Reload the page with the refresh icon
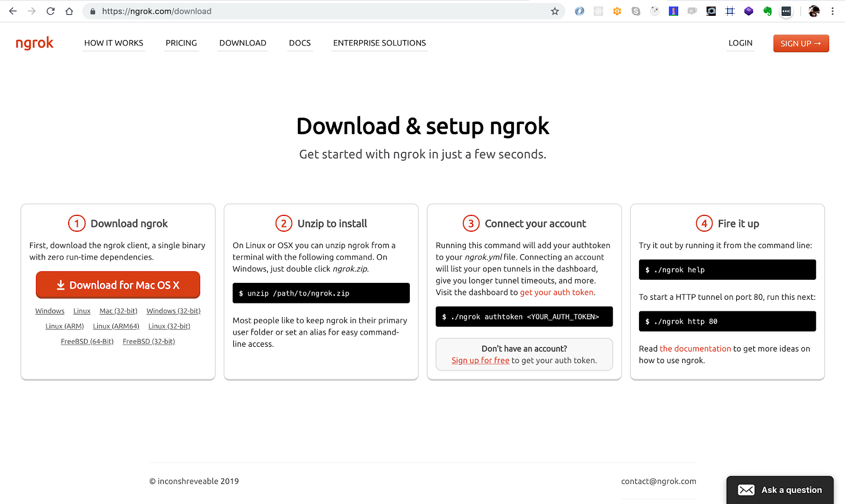The height and width of the screenshot is (504, 845). click(x=51, y=11)
